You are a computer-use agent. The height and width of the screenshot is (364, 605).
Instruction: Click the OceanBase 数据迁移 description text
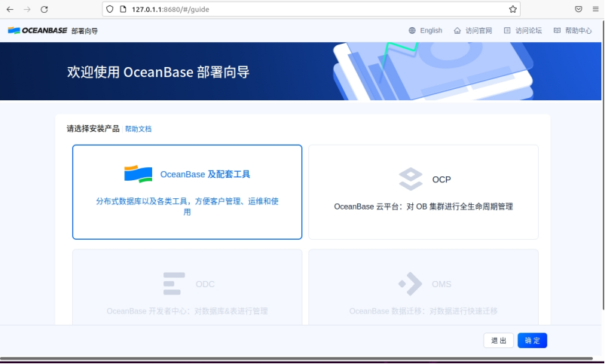tap(423, 311)
